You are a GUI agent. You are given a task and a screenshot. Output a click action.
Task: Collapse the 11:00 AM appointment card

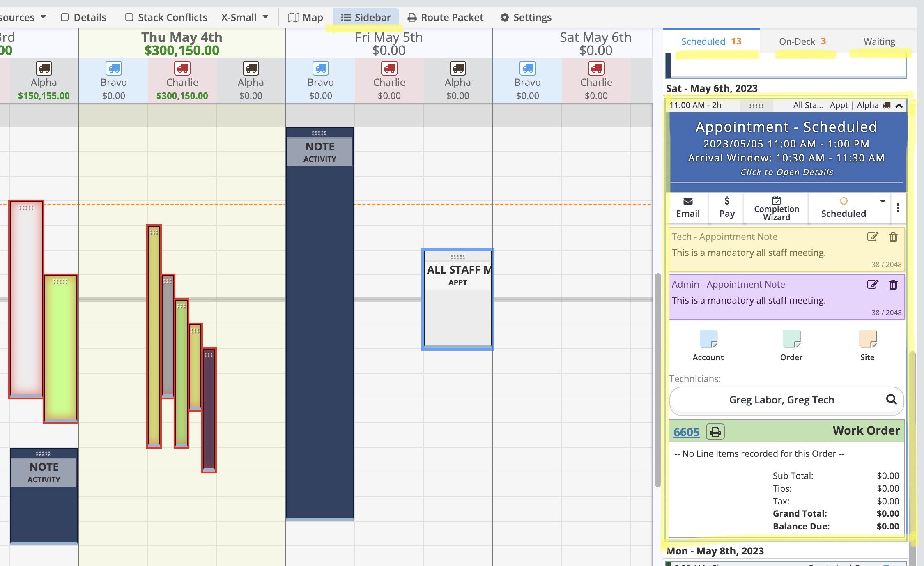tap(899, 106)
